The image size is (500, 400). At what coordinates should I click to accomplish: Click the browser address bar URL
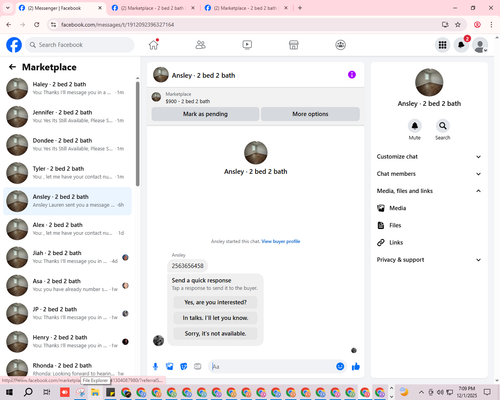coord(117,25)
